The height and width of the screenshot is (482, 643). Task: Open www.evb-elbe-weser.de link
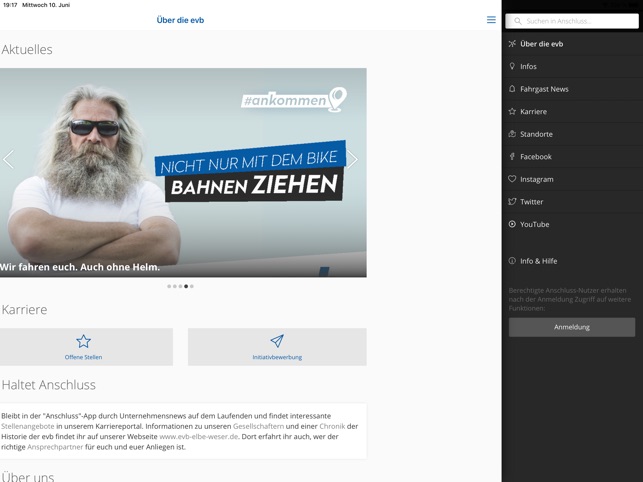(x=198, y=436)
